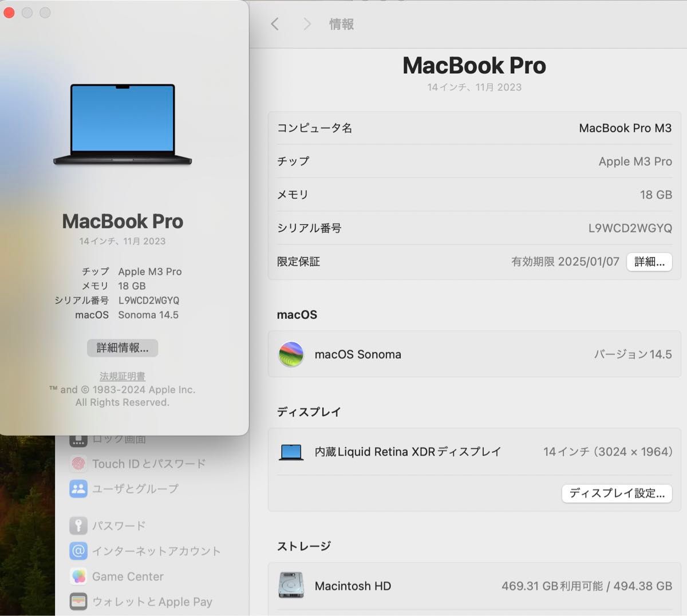Click the Macintosh HD drive icon

(291, 586)
